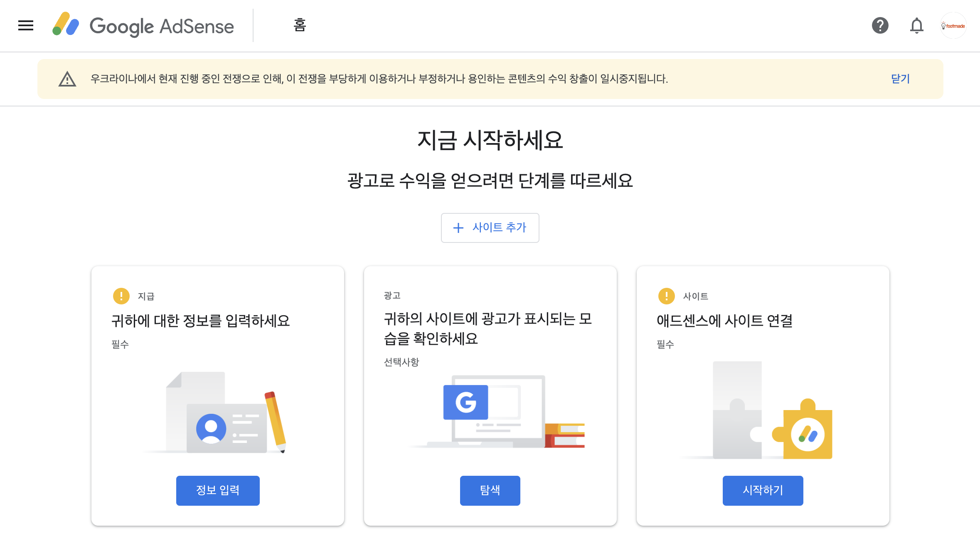Dismiss the banner with 닫기
Image resolution: width=980 pixels, height=534 pixels.
[900, 79]
